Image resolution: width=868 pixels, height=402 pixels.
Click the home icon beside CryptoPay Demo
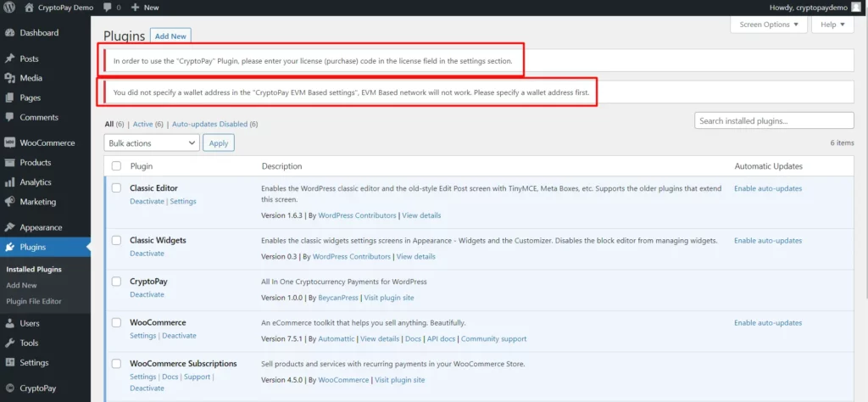pyautogui.click(x=30, y=8)
